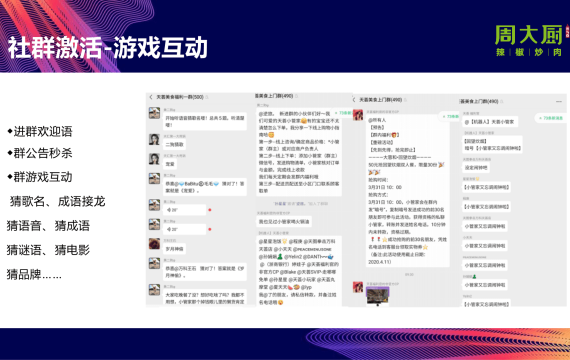Tap avatar beside the image thumbnail message

point(358,287)
